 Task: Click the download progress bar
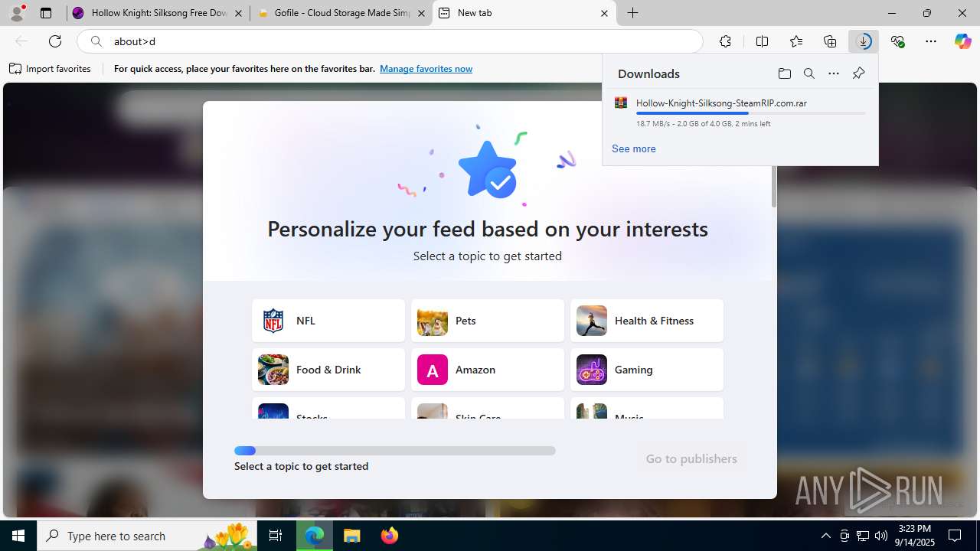[750, 113]
